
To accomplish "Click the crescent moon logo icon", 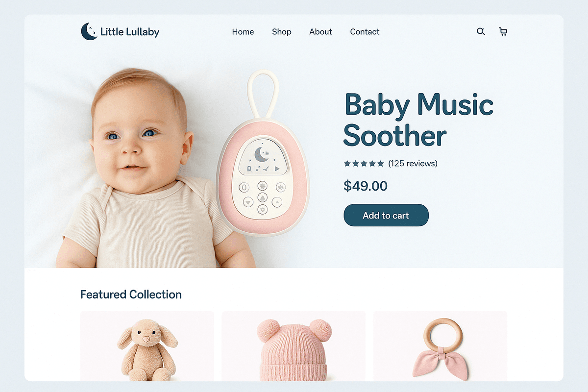I will [89, 31].
